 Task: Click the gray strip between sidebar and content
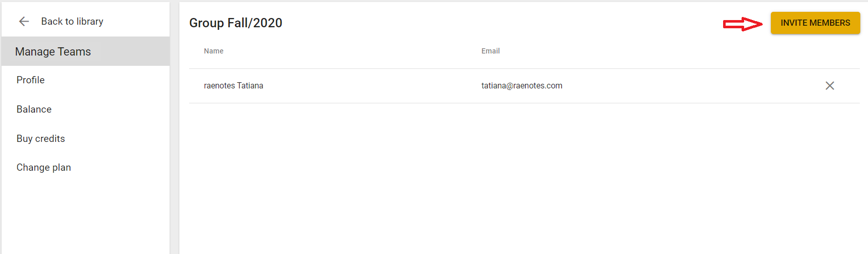pos(174,129)
